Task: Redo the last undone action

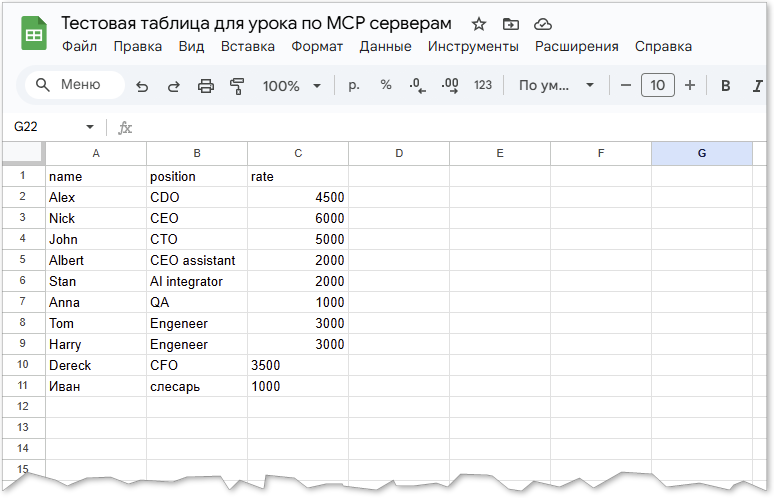Action: (x=173, y=86)
